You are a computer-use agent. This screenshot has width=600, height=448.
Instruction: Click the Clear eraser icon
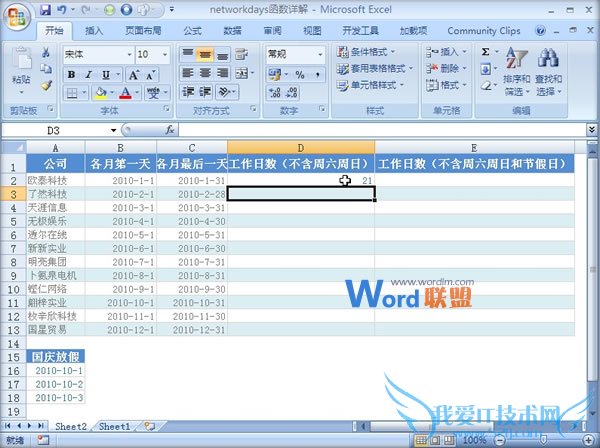tap(485, 86)
